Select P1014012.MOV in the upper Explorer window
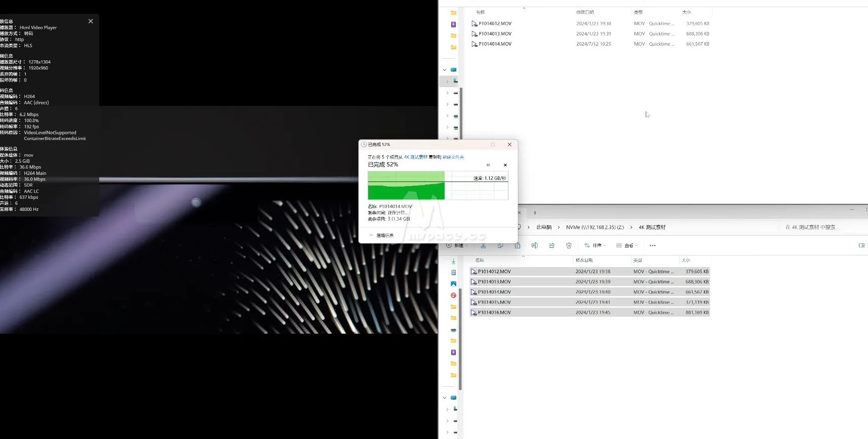Viewport: 868px width, 439px height. coord(590,23)
